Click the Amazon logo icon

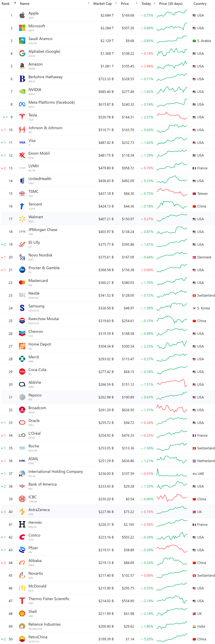click(22, 66)
